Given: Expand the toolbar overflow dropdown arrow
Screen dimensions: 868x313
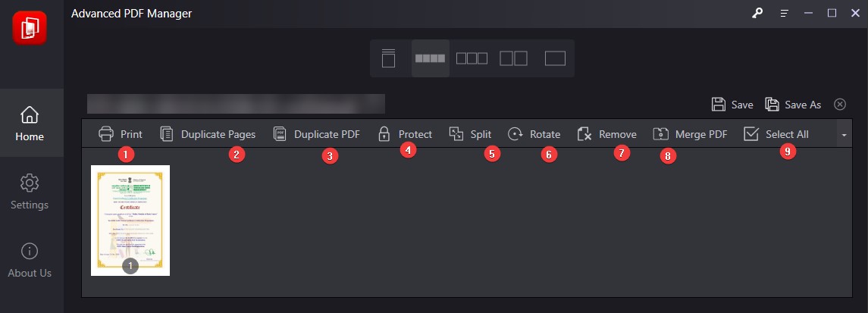Looking at the screenshot, I should coord(844,135).
